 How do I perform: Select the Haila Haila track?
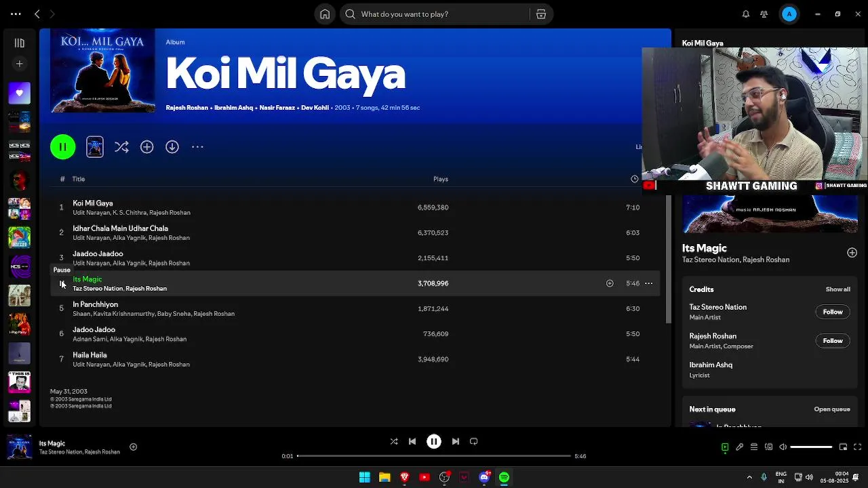[x=355, y=359]
